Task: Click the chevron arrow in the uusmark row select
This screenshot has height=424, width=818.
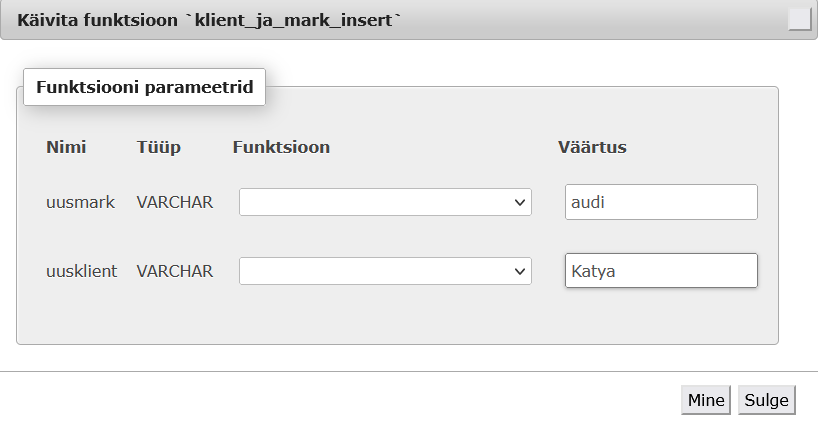Action: pyautogui.click(x=519, y=202)
